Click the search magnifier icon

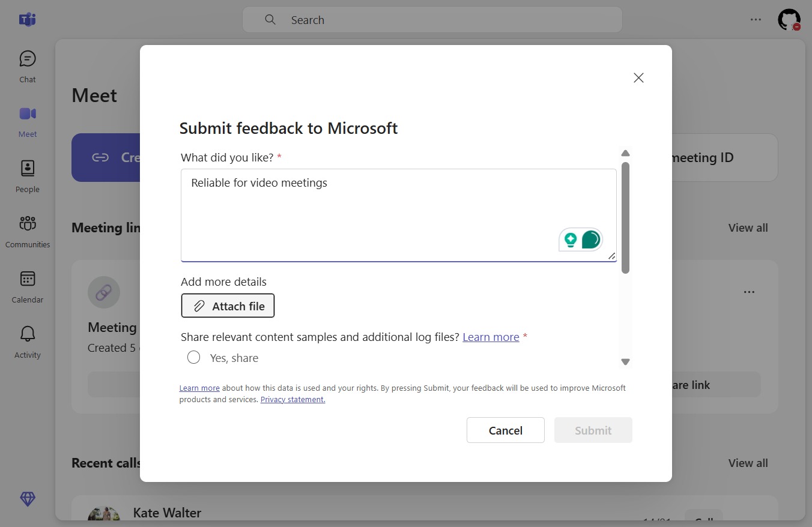tap(270, 20)
